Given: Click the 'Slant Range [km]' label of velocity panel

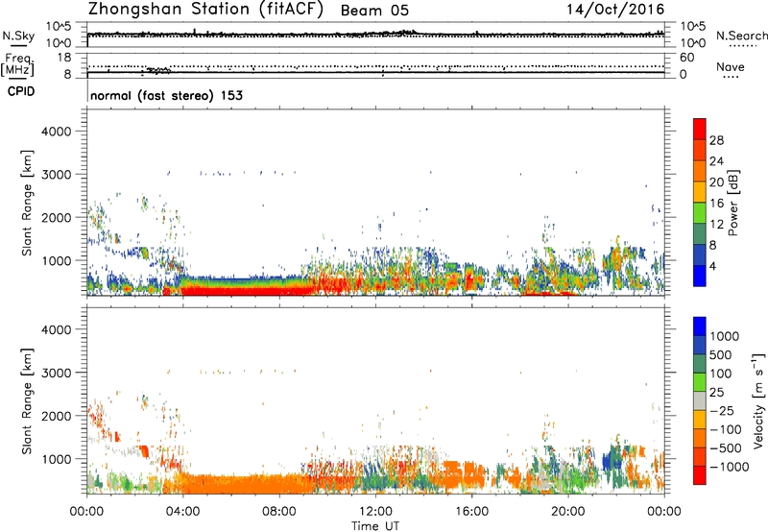Looking at the screenshot, I should (27, 401).
